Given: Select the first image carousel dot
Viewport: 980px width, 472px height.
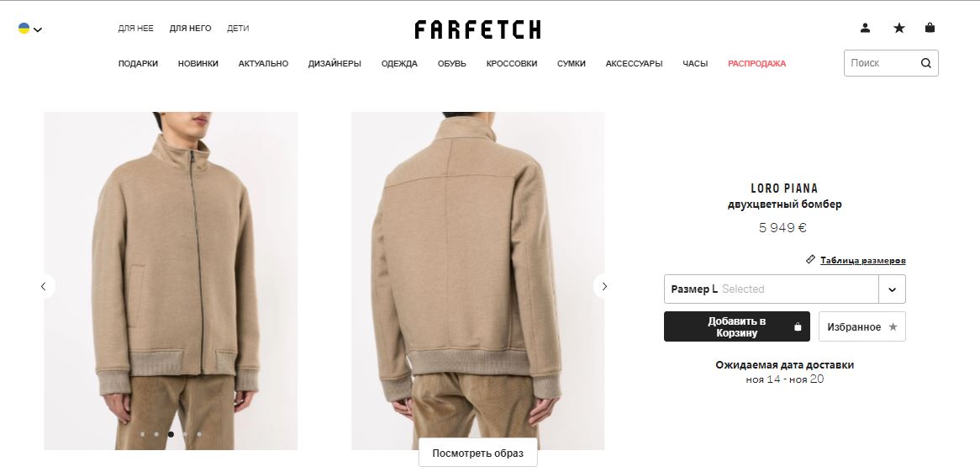Looking at the screenshot, I should (x=143, y=434).
